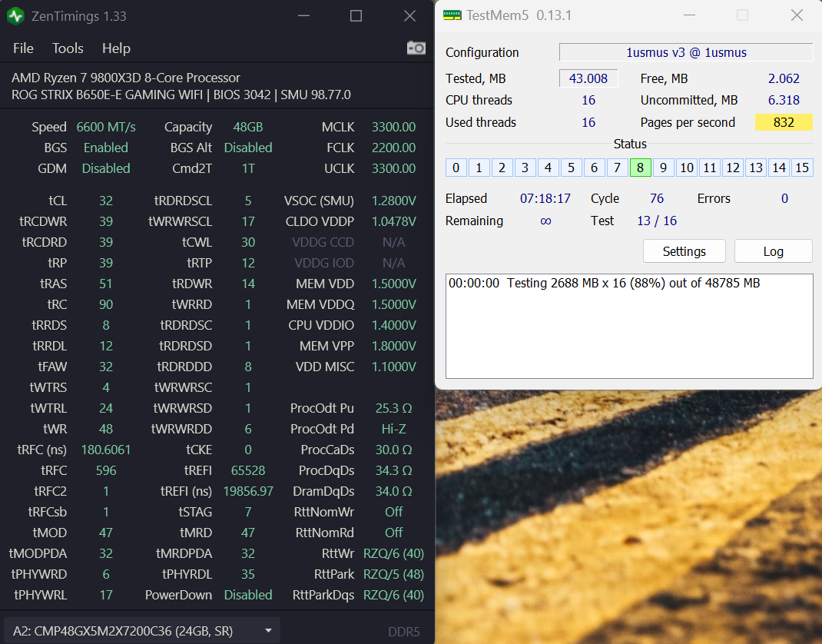The image size is (822, 644).
Task: Close the ZenTimings window
Action: [409, 15]
